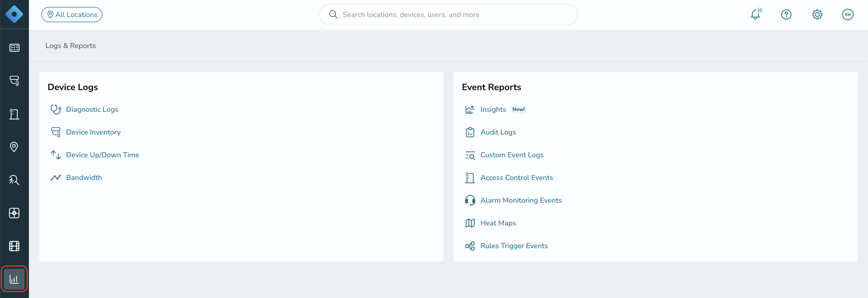The width and height of the screenshot is (868, 298).
Task: Open the dashboard sidebar icon at top
Action: [14, 48]
